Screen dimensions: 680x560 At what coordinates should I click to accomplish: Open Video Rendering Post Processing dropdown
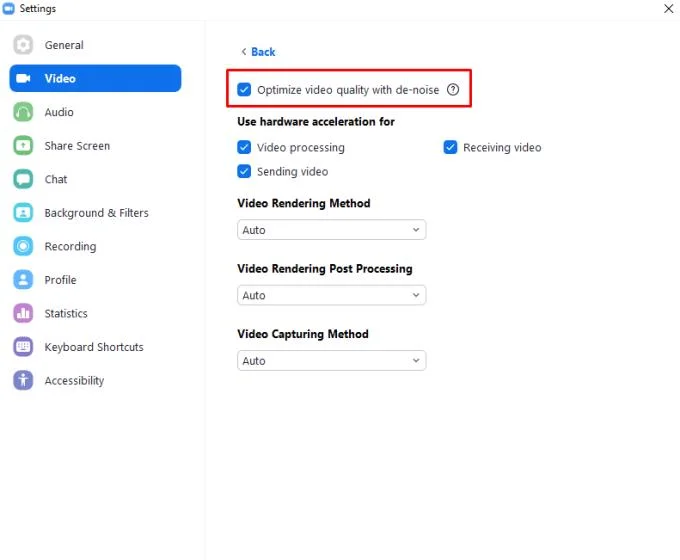click(331, 295)
